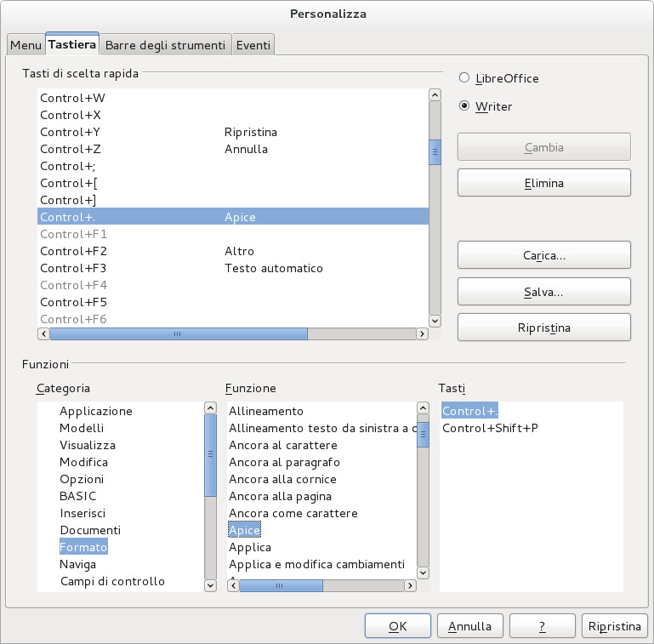Open help with the ? button
Viewport: 654px width, 644px height.
pyautogui.click(x=542, y=626)
